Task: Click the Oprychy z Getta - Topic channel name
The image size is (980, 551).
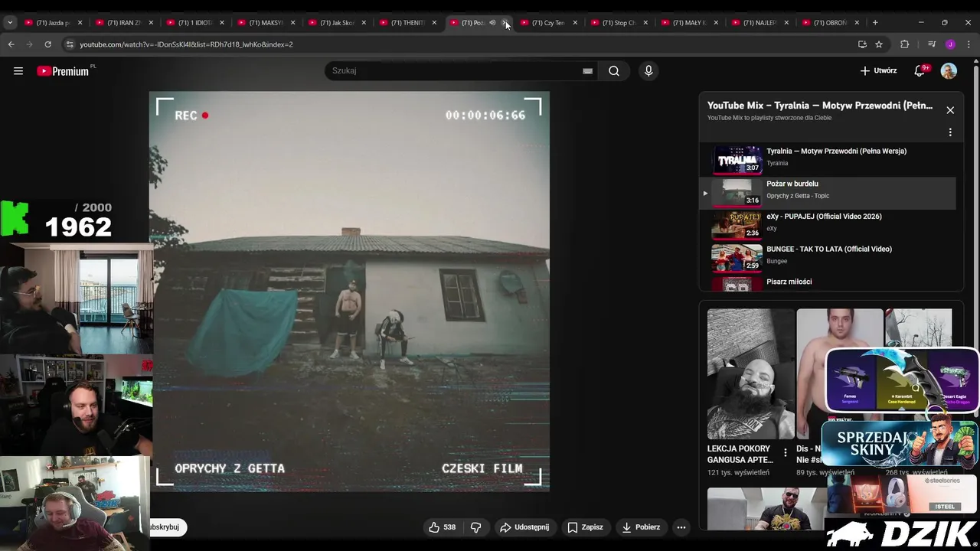Action: click(x=798, y=196)
